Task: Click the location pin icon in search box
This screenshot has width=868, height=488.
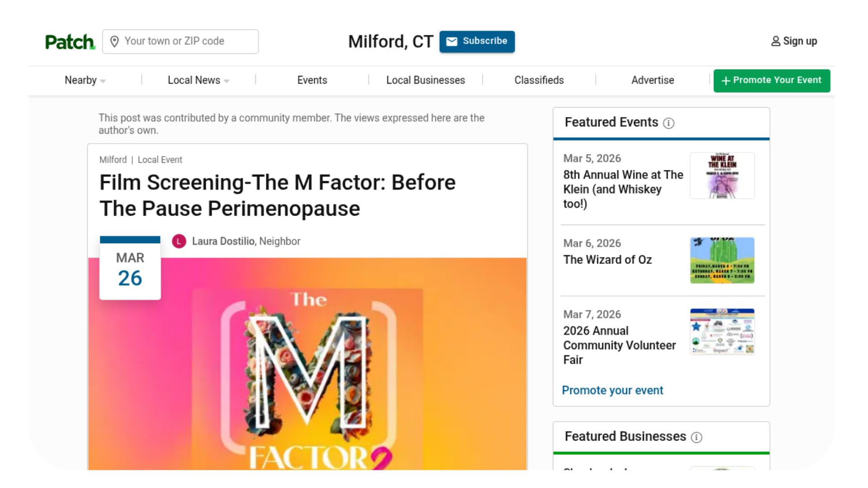Action: (x=114, y=42)
